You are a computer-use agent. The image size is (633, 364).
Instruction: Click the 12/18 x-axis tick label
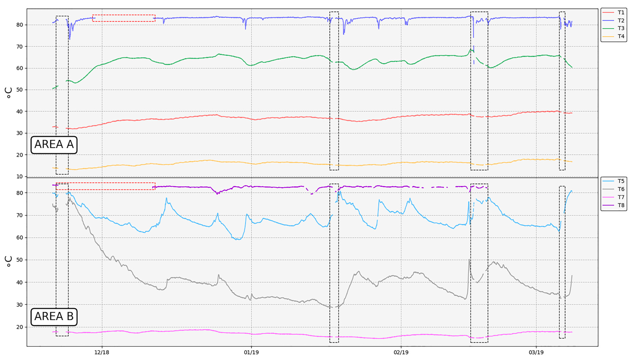pyautogui.click(x=102, y=352)
